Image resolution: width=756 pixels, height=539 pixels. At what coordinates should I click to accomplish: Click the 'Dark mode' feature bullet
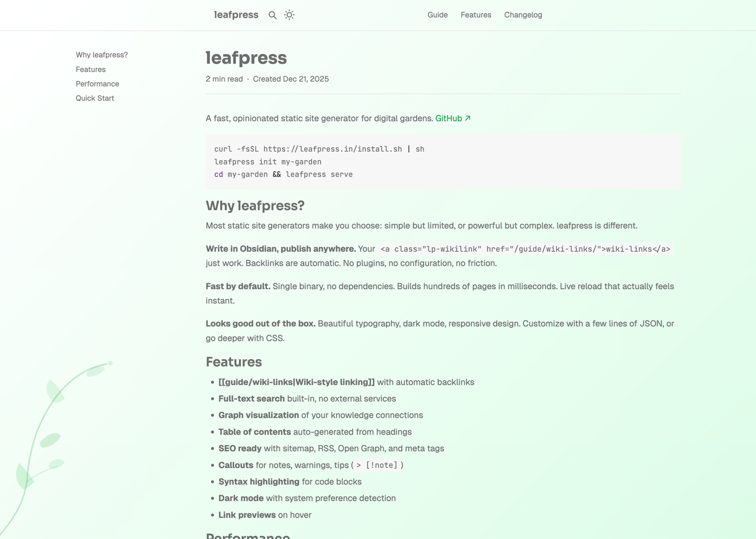pos(307,498)
